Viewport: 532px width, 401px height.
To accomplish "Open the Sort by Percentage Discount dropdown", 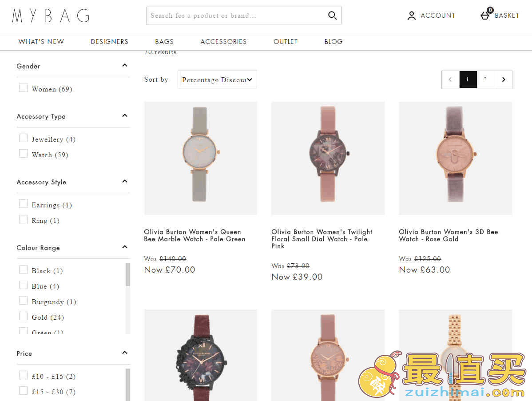I will tap(217, 80).
